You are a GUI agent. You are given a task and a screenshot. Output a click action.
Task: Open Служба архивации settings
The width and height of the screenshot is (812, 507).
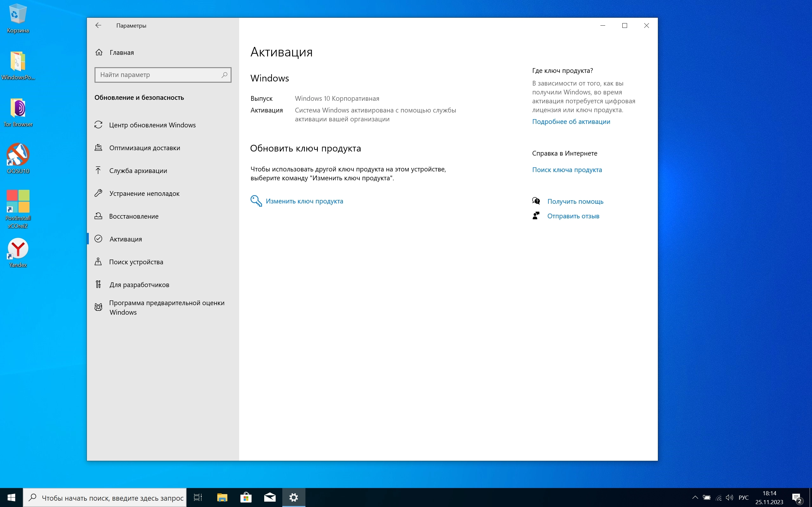coord(138,171)
